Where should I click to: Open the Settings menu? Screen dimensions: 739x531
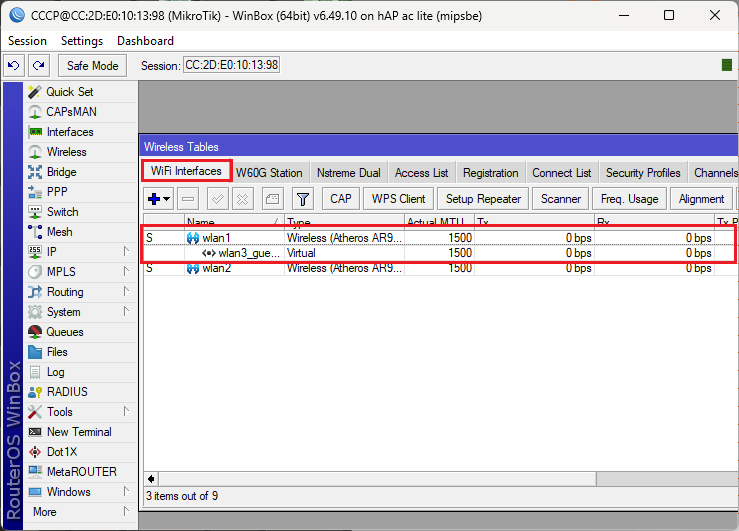[82, 41]
